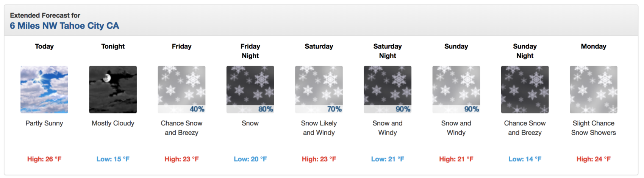The height and width of the screenshot is (178, 644).
Task: Click the Tonight low 15 °F temperature
Action: pos(113,159)
